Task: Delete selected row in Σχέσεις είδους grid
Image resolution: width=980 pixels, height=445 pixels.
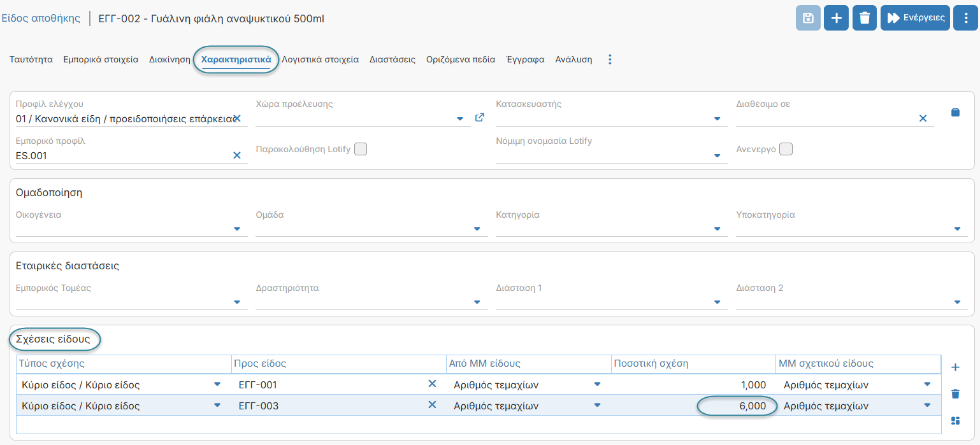Action: (x=955, y=394)
